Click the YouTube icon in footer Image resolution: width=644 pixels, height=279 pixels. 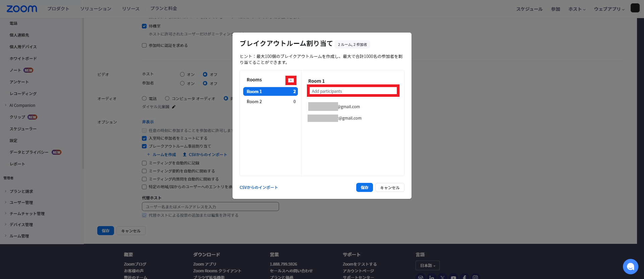(x=453, y=277)
